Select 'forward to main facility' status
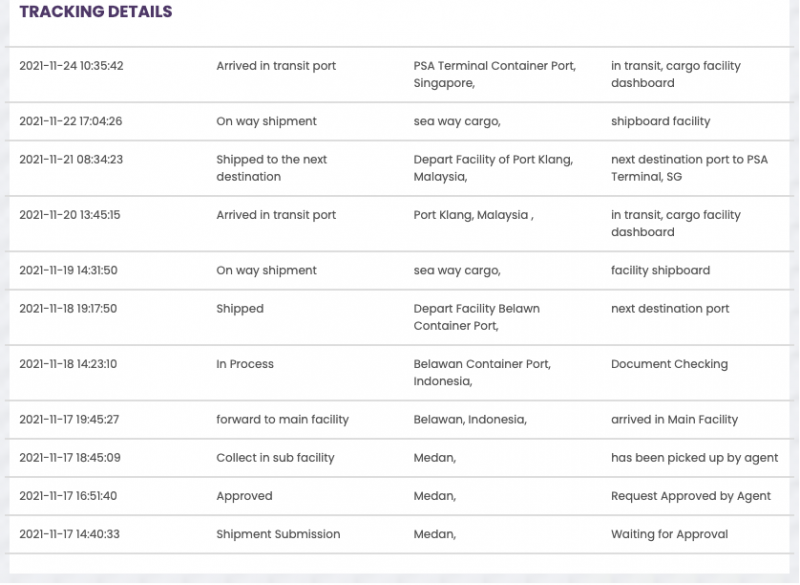 point(282,419)
